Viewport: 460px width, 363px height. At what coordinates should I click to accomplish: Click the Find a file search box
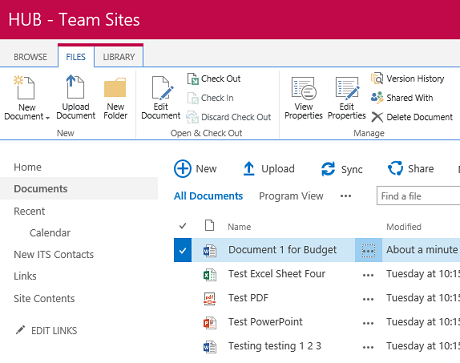click(x=418, y=196)
